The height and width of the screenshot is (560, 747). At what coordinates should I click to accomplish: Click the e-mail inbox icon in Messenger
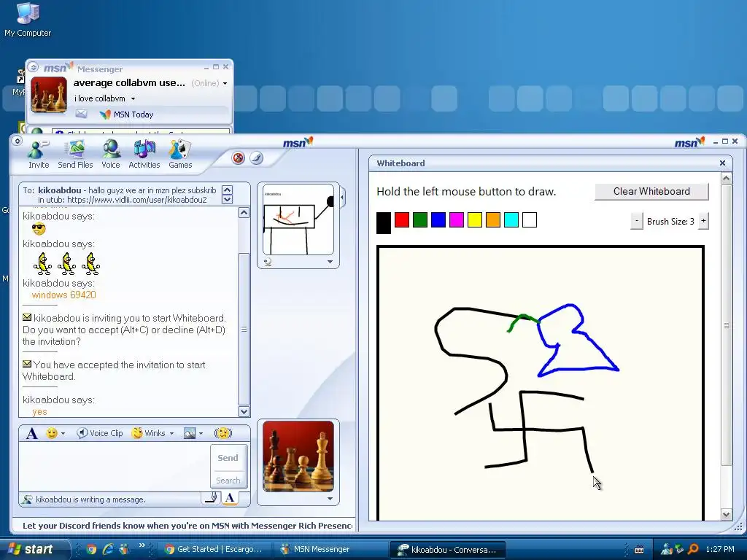pyautogui.click(x=82, y=114)
